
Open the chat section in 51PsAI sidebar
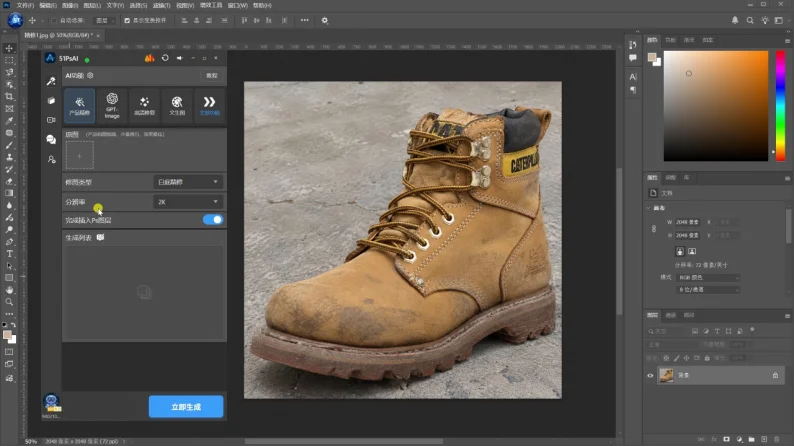(51, 139)
